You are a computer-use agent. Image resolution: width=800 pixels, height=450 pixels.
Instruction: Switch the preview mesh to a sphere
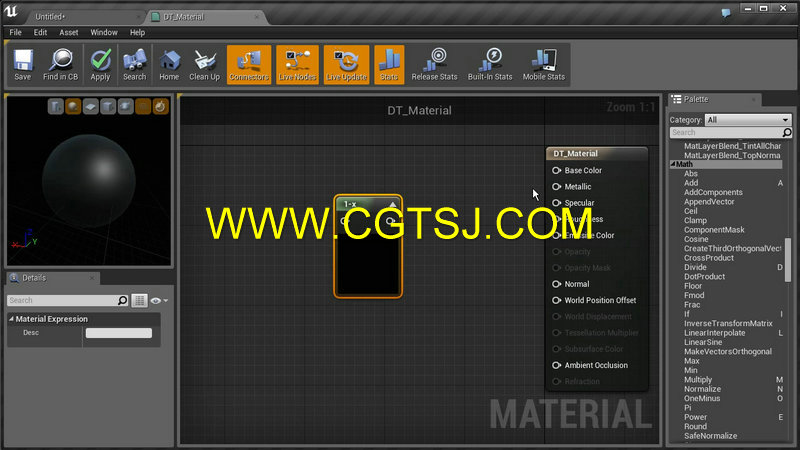coord(73,107)
